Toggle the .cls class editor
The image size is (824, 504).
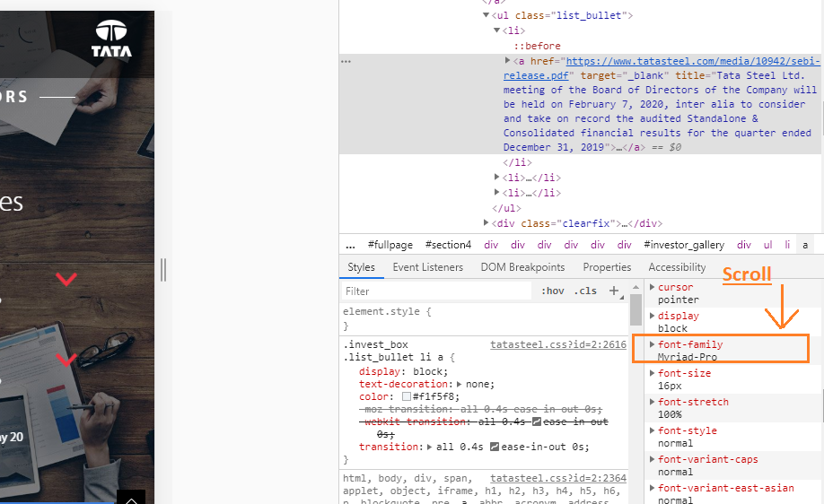tap(585, 291)
